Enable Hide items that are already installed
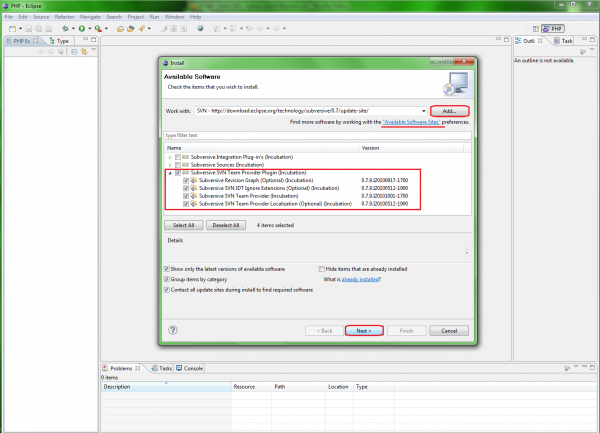Image resolution: width=600 pixels, height=433 pixels. [322, 269]
